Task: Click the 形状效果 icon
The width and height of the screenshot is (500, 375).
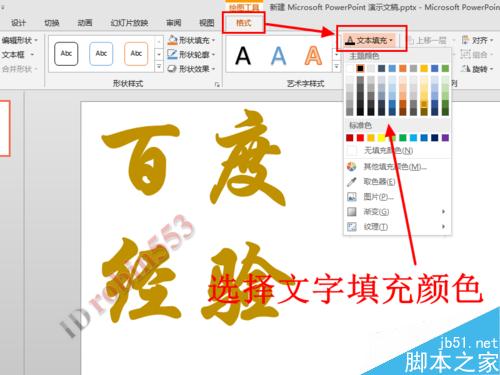Action: pos(172,69)
